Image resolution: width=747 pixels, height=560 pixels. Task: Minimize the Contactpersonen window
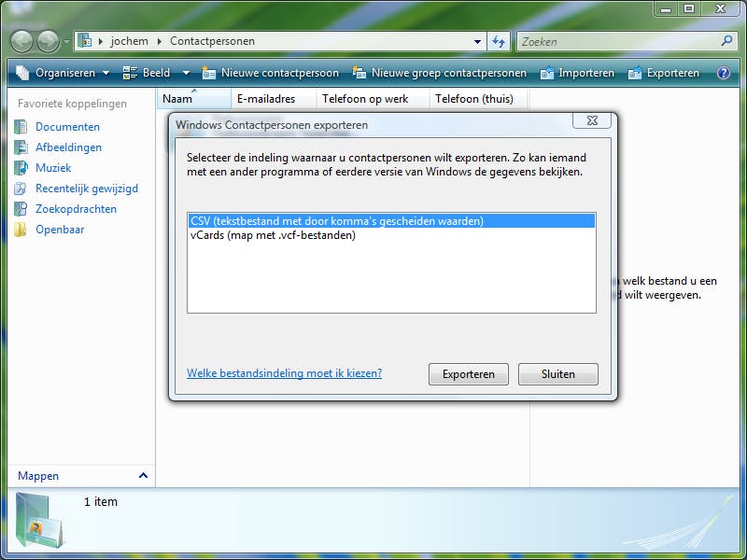(666, 8)
